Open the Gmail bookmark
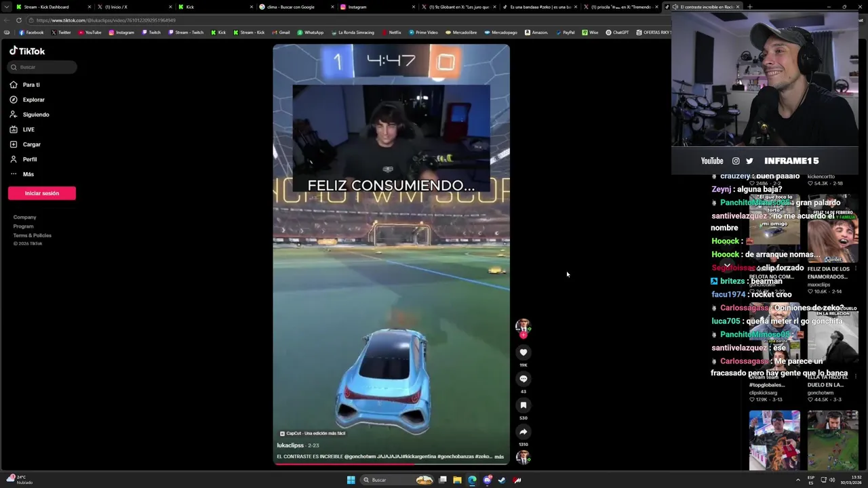The height and width of the screenshot is (488, 868). pyautogui.click(x=281, y=33)
